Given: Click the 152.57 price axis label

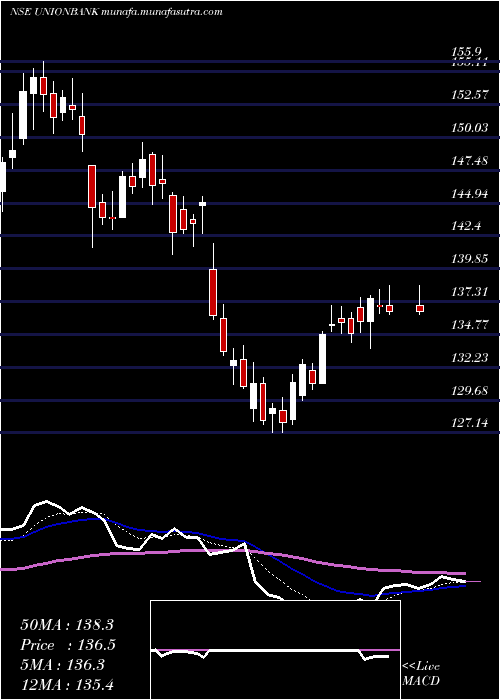Looking at the screenshot, I should point(469,95).
